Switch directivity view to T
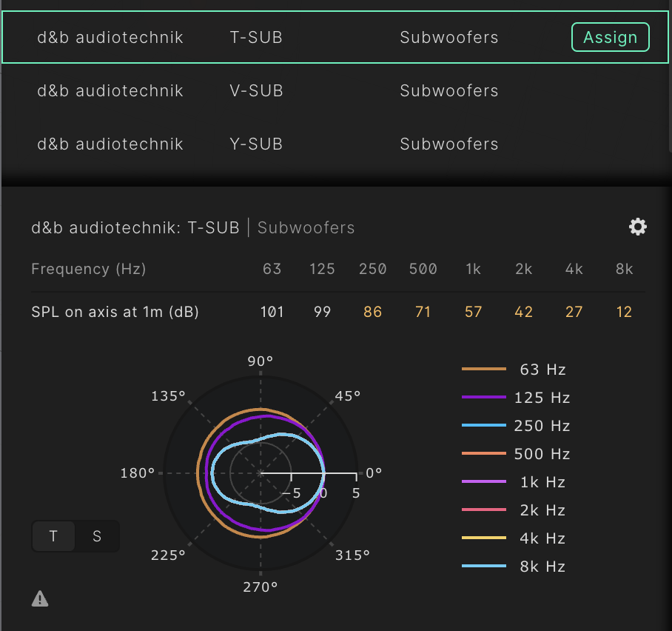This screenshot has width=672, height=631. [53, 535]
